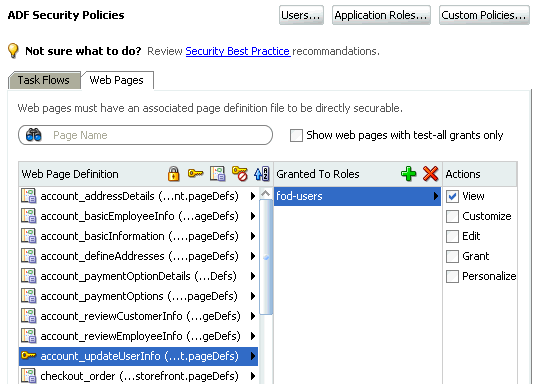Select the Web Pages tab

click(117, 80)
